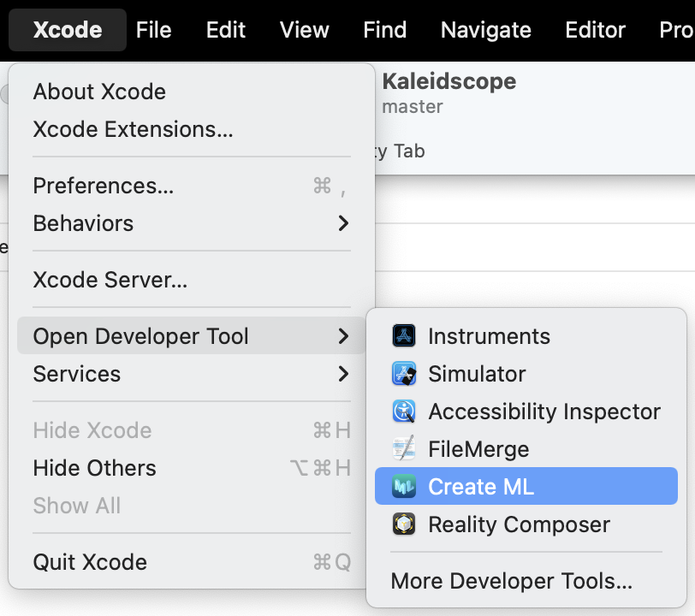Click the Accessibility Inspector icon
The image size is (695, 616).
[404, 412]
